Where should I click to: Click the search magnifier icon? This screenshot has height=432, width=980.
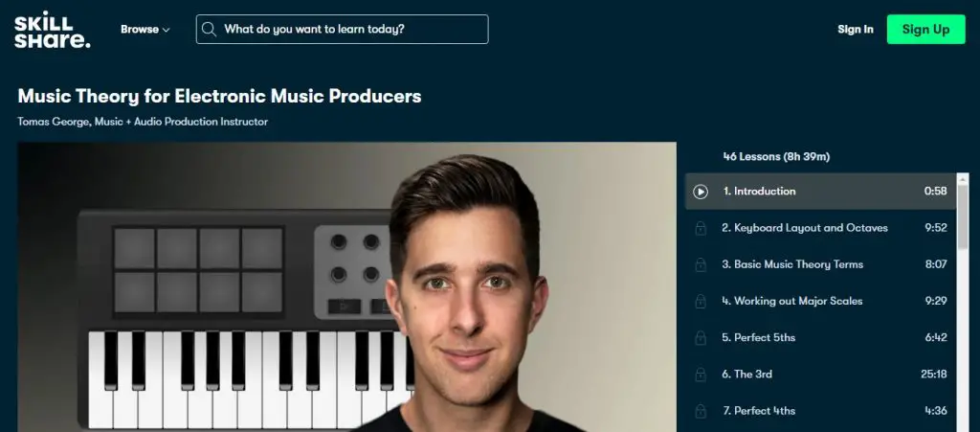[x=210, y=30]
